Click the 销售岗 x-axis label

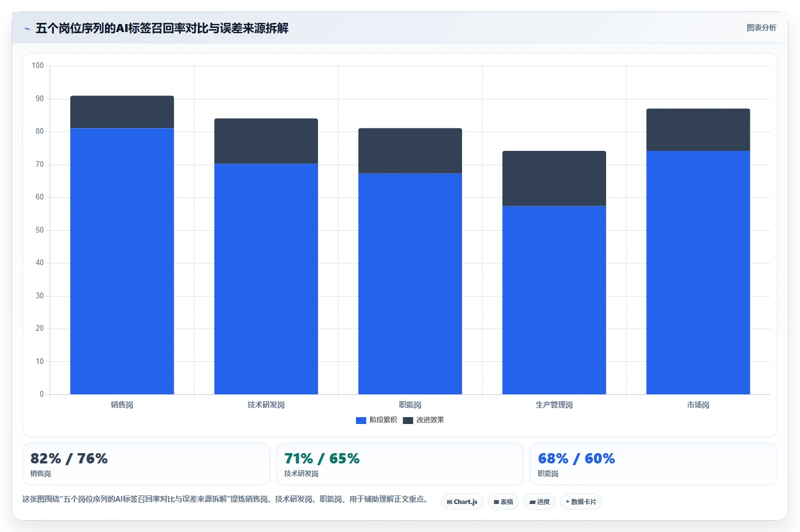click(122, 405)
